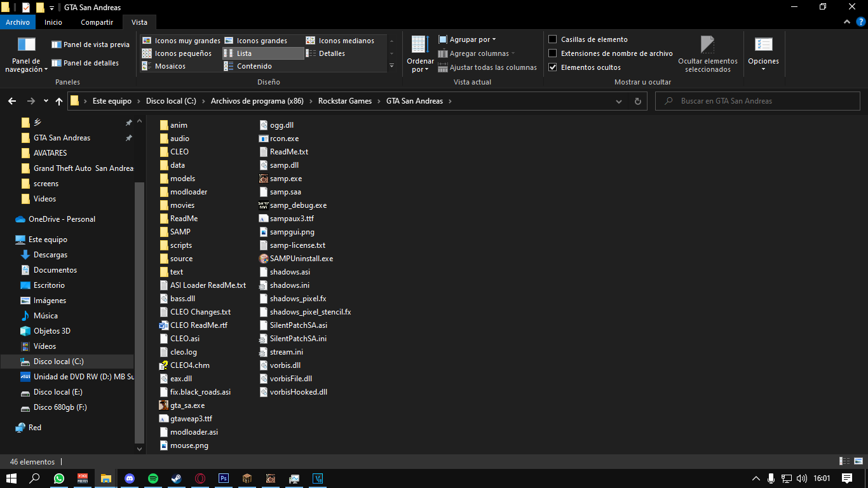Open Discord from the taskbar
Screen dimensions: 868x488
130,478
